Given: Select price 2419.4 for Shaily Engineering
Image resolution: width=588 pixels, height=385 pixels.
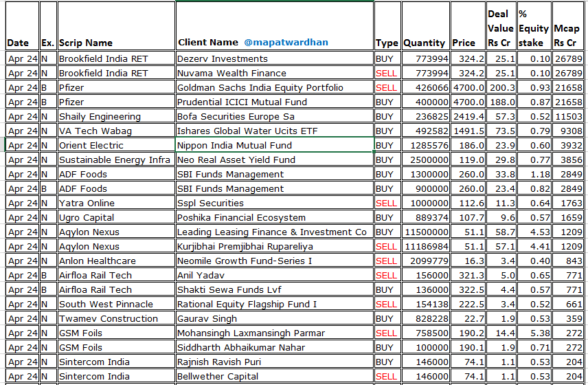Looking at the screenshot, I should point(468,116).
